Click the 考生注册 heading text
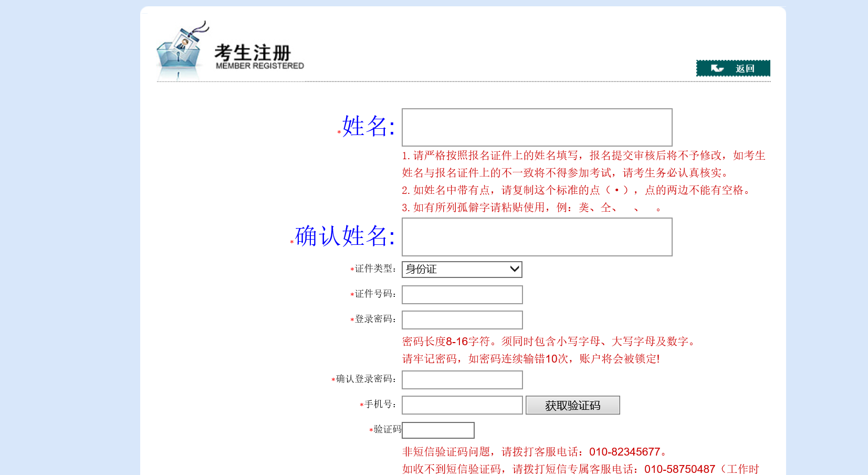 [252, 53]
